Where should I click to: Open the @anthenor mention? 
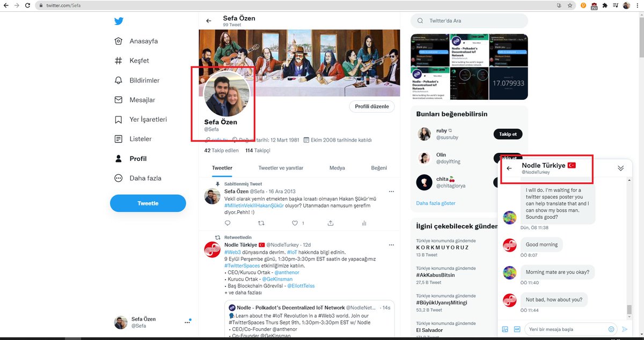(288, 273)
